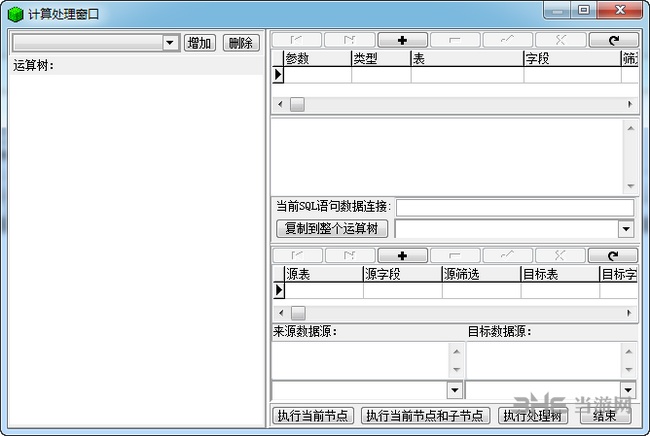This screenshot has height=436, width=650.
Task: Click cancel X button in source-table navigator
Action: 560,255
